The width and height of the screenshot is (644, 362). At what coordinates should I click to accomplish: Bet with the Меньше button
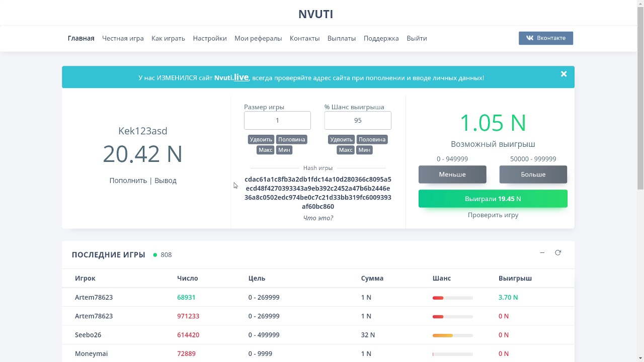click(452, 174)
